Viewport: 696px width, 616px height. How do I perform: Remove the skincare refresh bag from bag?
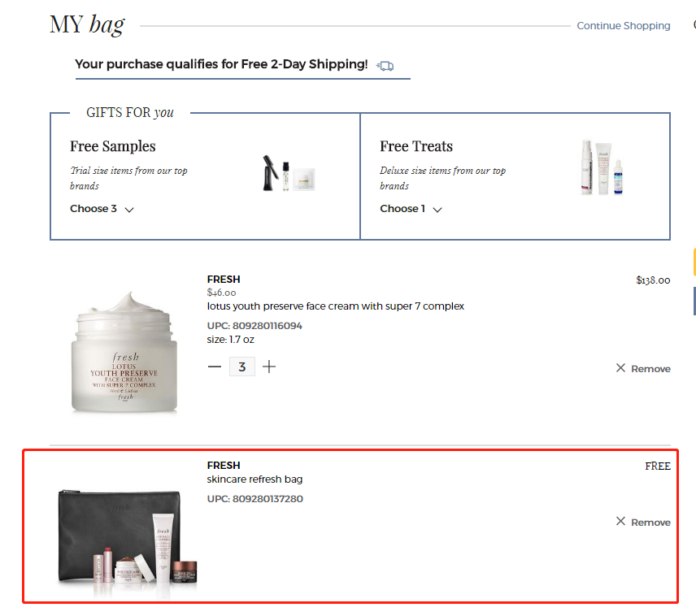642,522
